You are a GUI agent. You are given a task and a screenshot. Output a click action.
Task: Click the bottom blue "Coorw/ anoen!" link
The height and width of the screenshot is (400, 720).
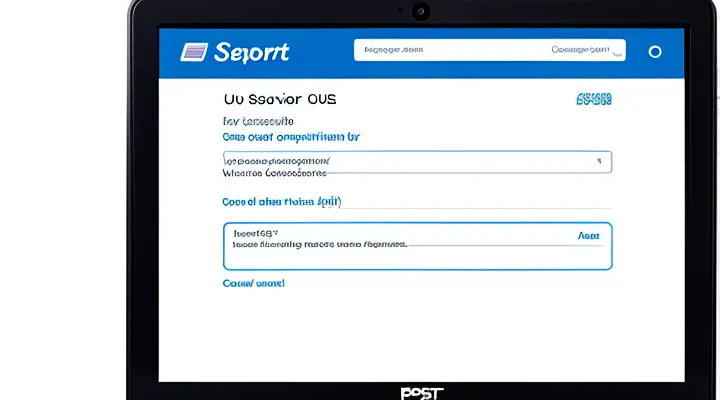253,283
